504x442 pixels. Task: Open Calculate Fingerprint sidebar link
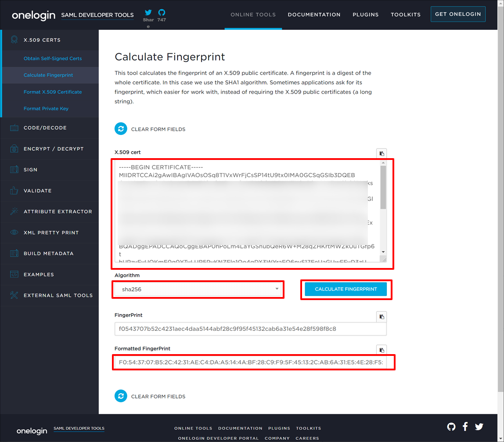tap(48, 75)
